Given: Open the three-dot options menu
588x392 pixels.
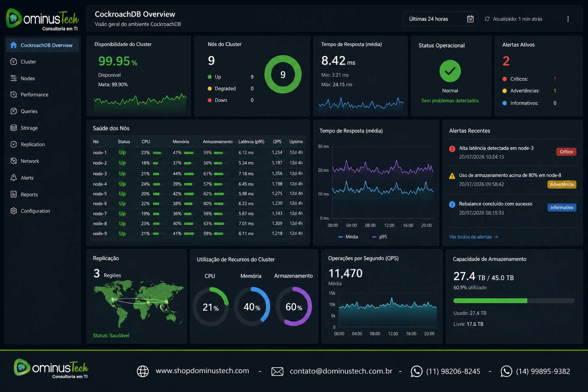Looking at the screenshot, I should point(568,19).
